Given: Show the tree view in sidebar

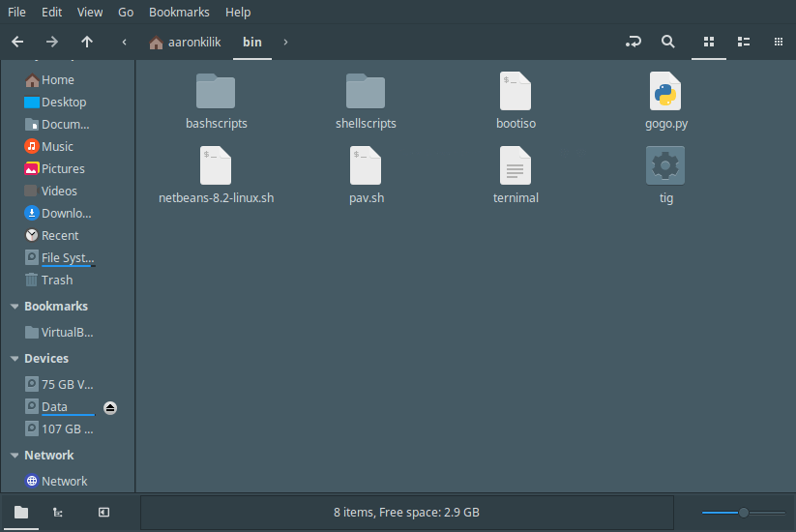Looking at the screenshot, I should 58,512.
